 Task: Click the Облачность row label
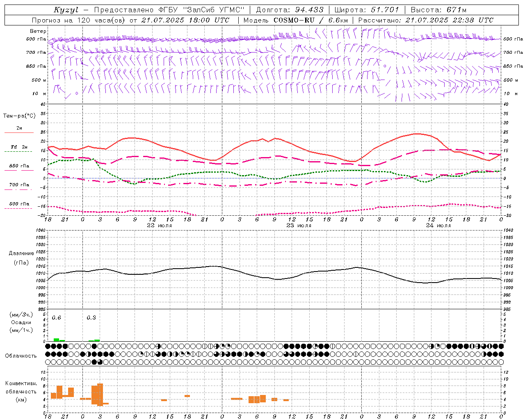(x=21, y=356)
